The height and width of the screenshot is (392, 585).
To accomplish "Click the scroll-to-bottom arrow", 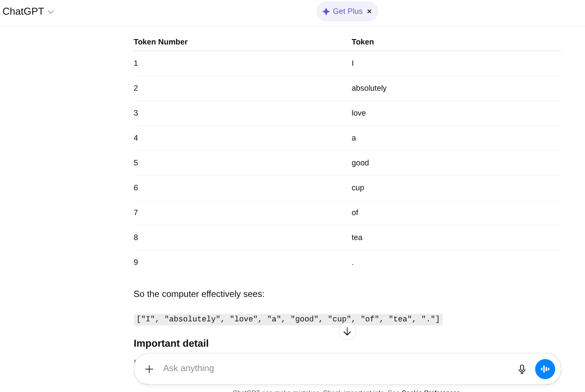I will (347, 331).
